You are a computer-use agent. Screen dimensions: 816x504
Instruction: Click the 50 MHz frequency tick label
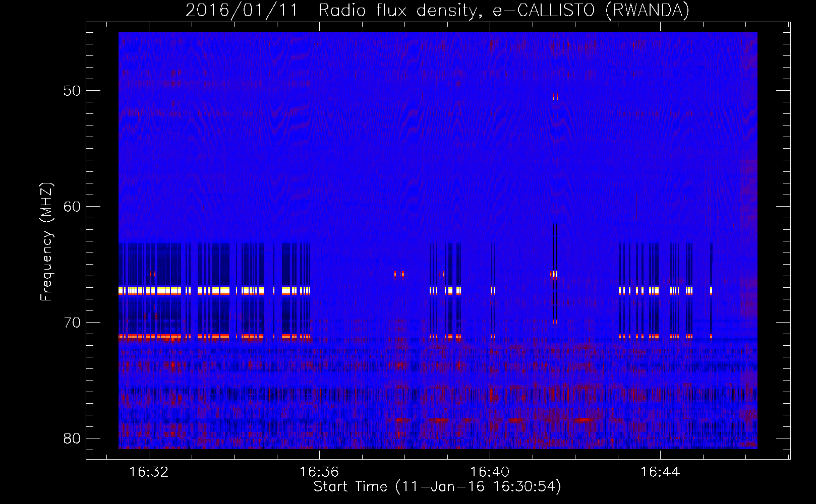[72, 91]
